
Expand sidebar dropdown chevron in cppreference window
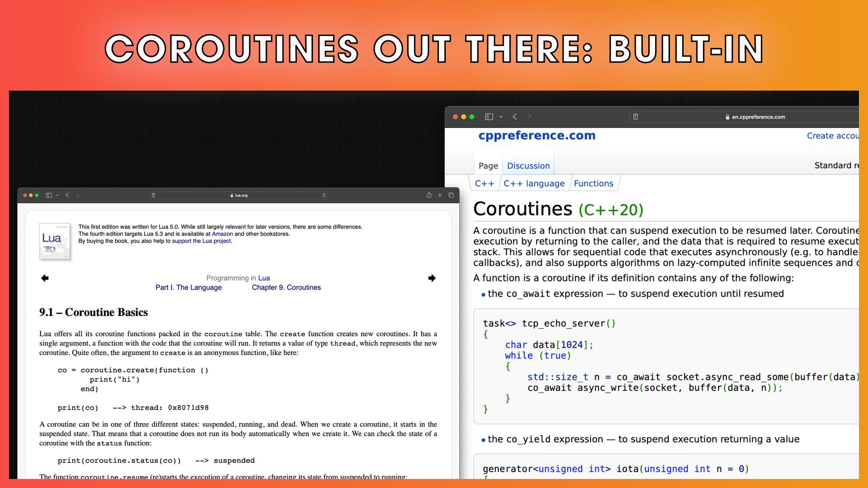501,117
